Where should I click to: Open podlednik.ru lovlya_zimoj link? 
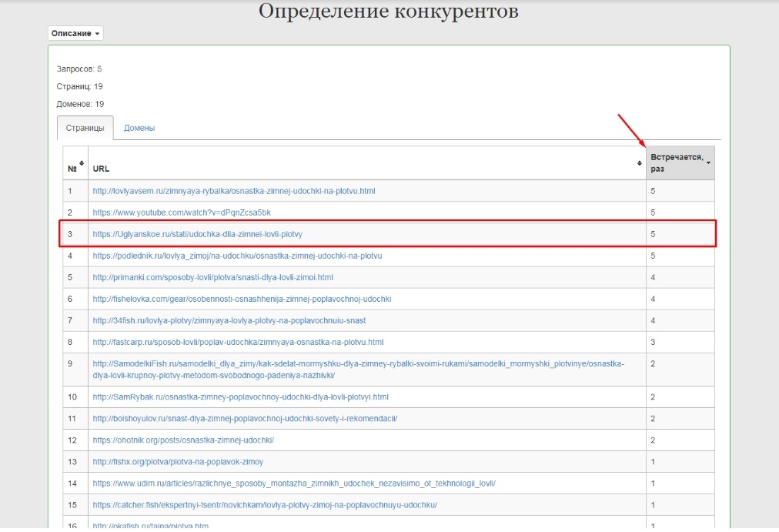(x=238, y=256)
